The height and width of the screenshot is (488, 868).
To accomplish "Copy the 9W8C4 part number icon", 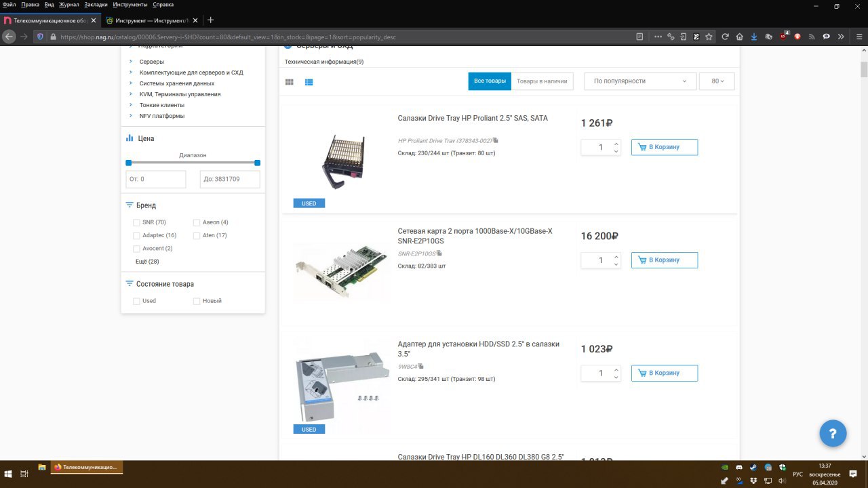I will (420, 366).
